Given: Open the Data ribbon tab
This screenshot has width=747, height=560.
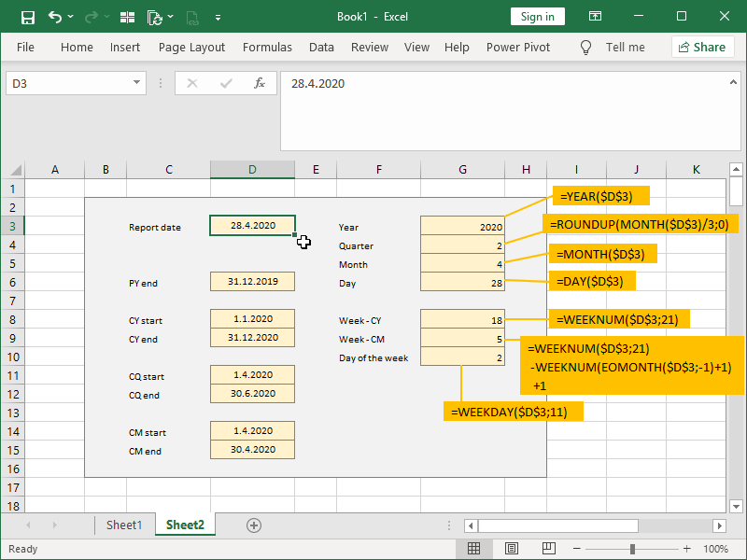Looking at the screenshot, I should point(321,48).
